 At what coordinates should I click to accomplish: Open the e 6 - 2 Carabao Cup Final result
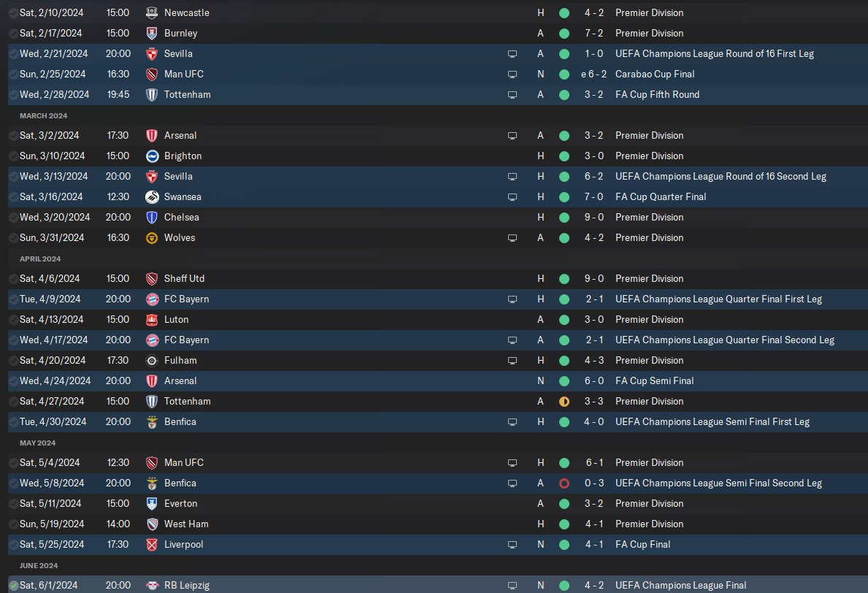point(594,74)
